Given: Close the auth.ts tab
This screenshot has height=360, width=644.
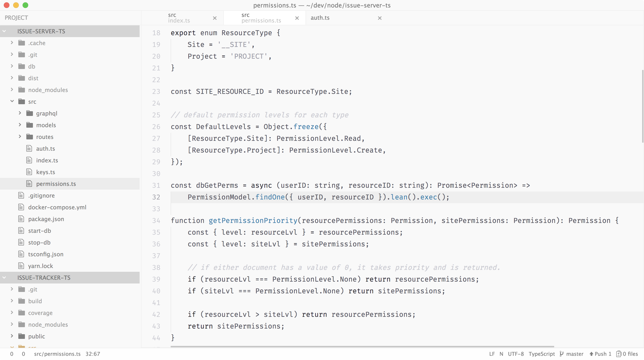Looking at the screenshot, I should click(x=380, y=18).
